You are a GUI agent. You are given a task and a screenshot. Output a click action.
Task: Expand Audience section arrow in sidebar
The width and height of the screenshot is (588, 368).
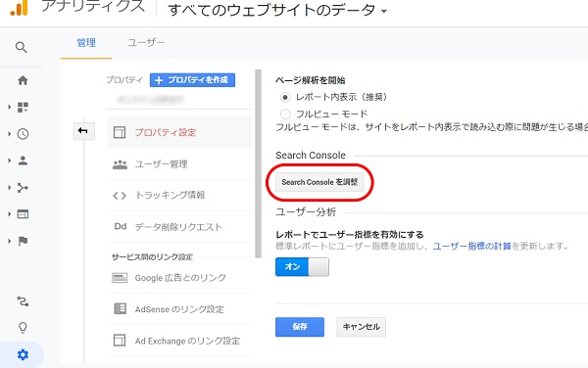[x=10, y=161]
